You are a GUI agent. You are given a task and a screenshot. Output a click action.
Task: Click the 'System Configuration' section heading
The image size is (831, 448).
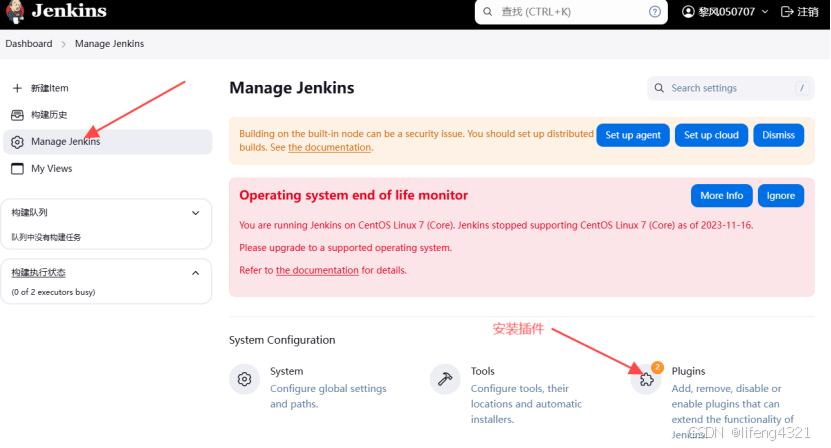[282, 340]
